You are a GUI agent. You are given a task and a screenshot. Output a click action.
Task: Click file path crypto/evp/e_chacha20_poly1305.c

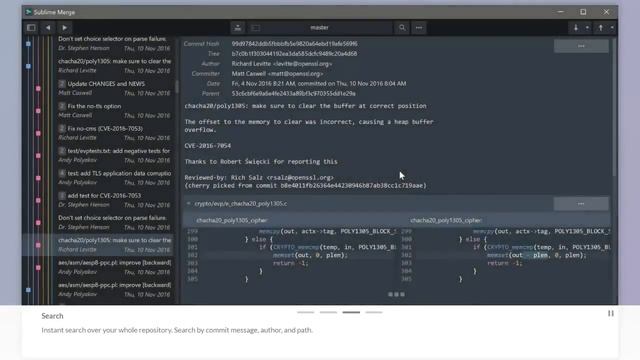[241, 203]
